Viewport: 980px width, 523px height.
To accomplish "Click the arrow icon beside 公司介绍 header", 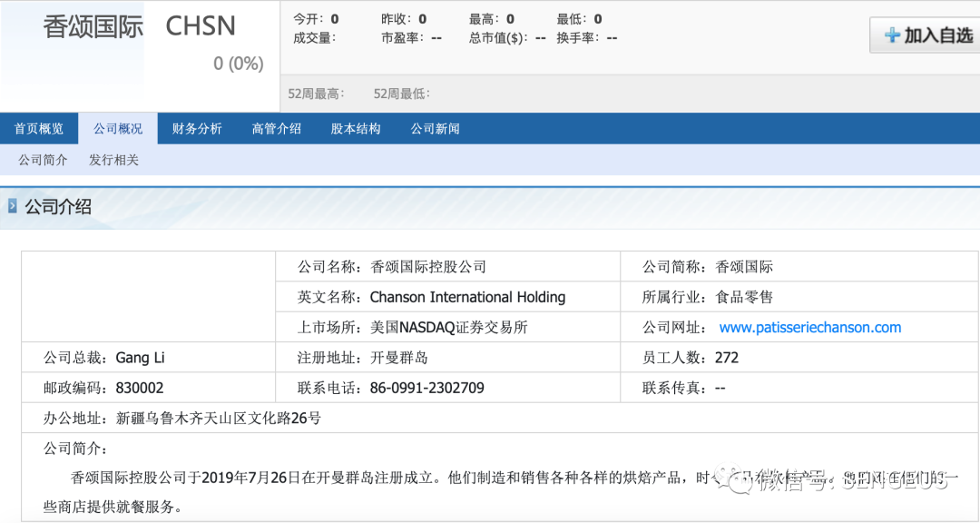I will [x=12, y=206].
